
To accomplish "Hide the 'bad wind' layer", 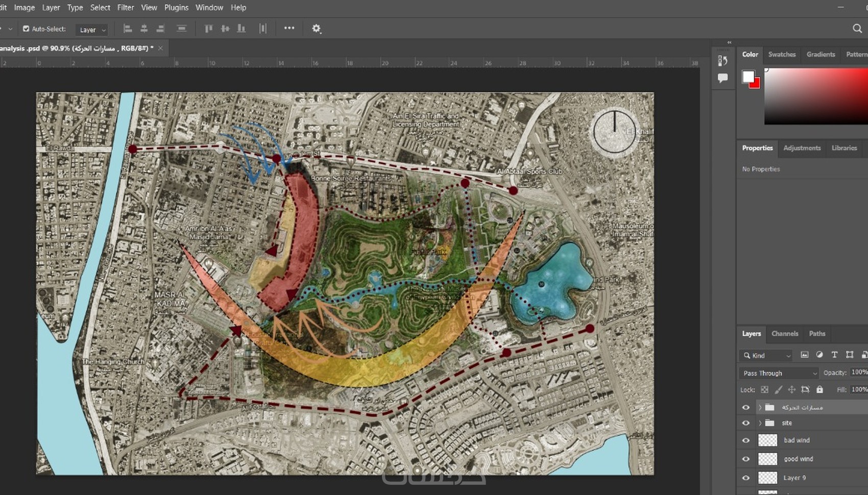I will (745, 440).
